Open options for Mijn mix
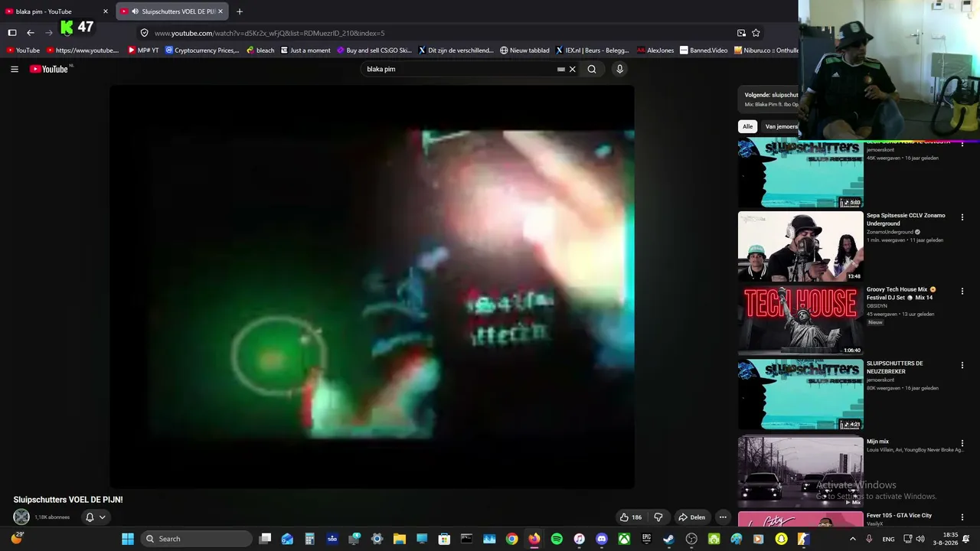The width and height of the screenshot is (980, 551). coord(962,443)
